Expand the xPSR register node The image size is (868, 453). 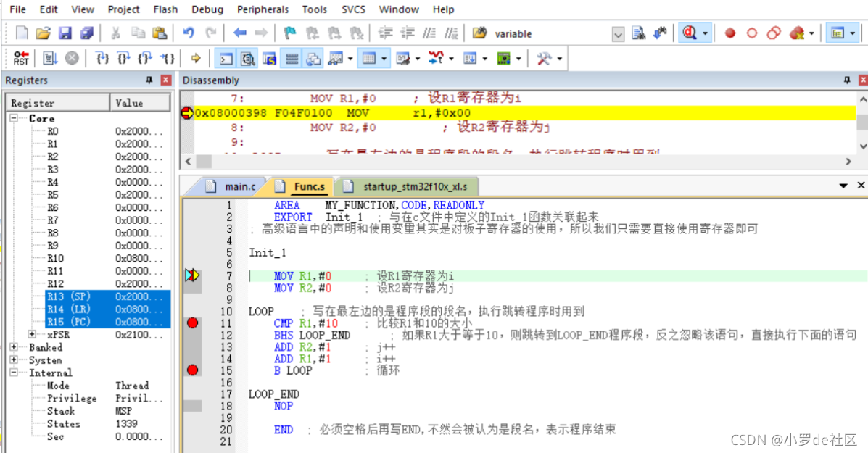32,334
